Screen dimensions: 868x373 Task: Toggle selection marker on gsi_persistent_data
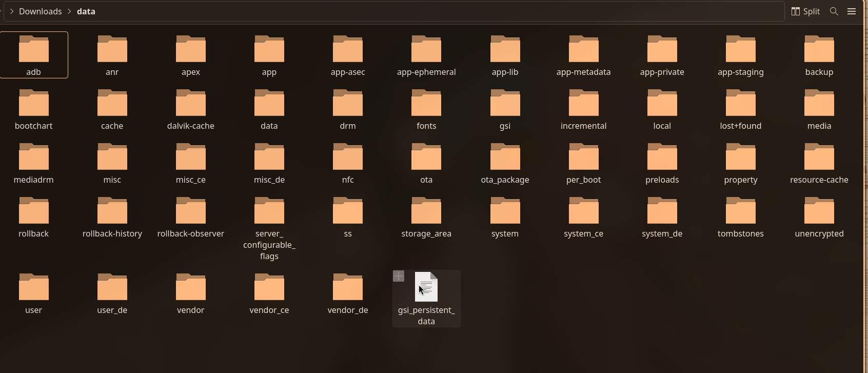point(399,276)
